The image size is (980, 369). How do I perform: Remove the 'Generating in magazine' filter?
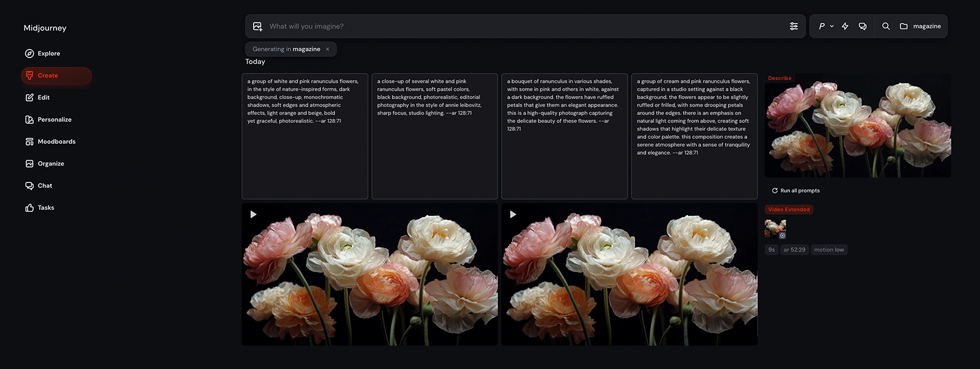[x=328, y=49]
